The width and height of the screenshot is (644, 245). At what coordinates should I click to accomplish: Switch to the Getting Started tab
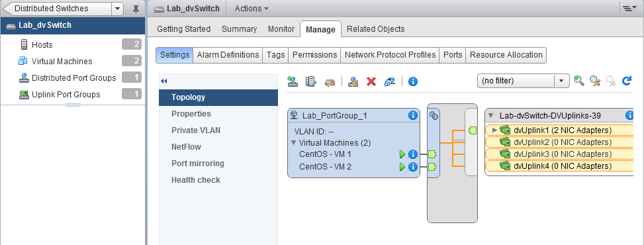[x=183, y=28]
